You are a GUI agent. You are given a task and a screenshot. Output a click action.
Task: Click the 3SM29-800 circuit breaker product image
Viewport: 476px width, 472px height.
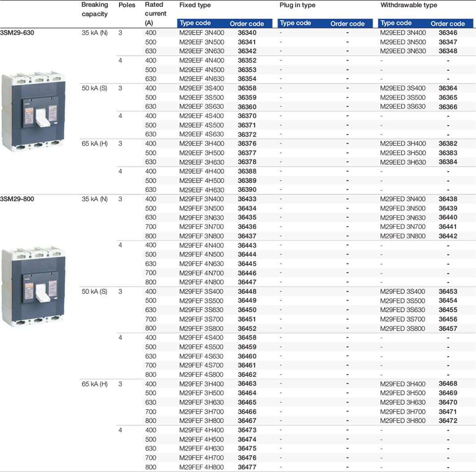pos(34,287)
